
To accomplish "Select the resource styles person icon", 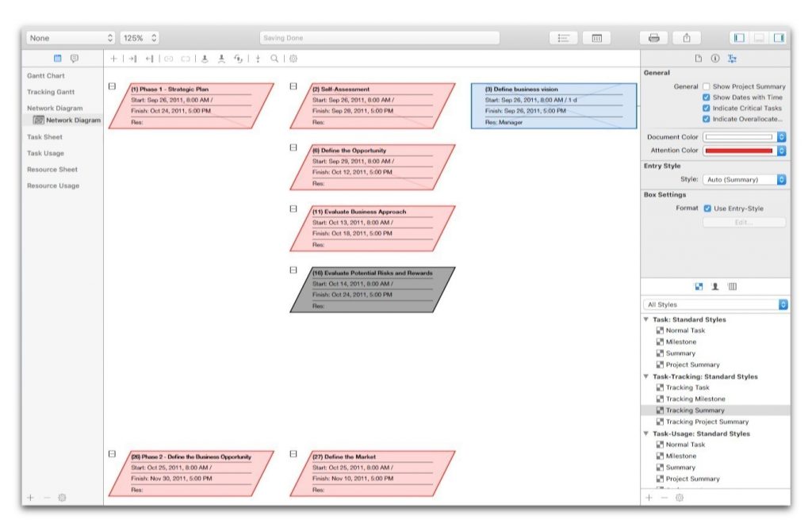I will pyautogui.click(x=715, y=287).
